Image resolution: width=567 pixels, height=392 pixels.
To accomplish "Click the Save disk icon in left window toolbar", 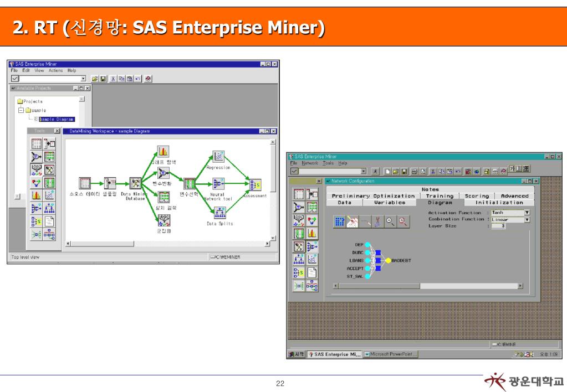I will (104, 79).
